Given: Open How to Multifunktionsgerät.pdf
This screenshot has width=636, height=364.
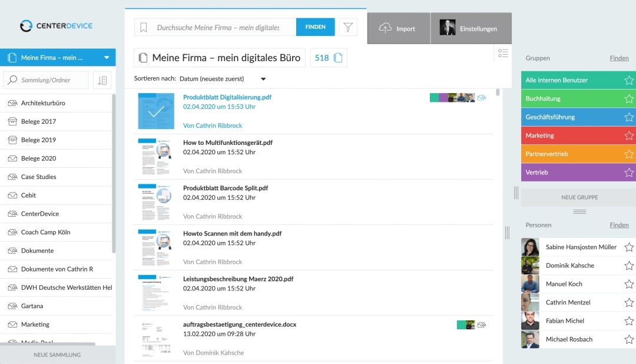Looking at the screenshot, I should [227, 143].
